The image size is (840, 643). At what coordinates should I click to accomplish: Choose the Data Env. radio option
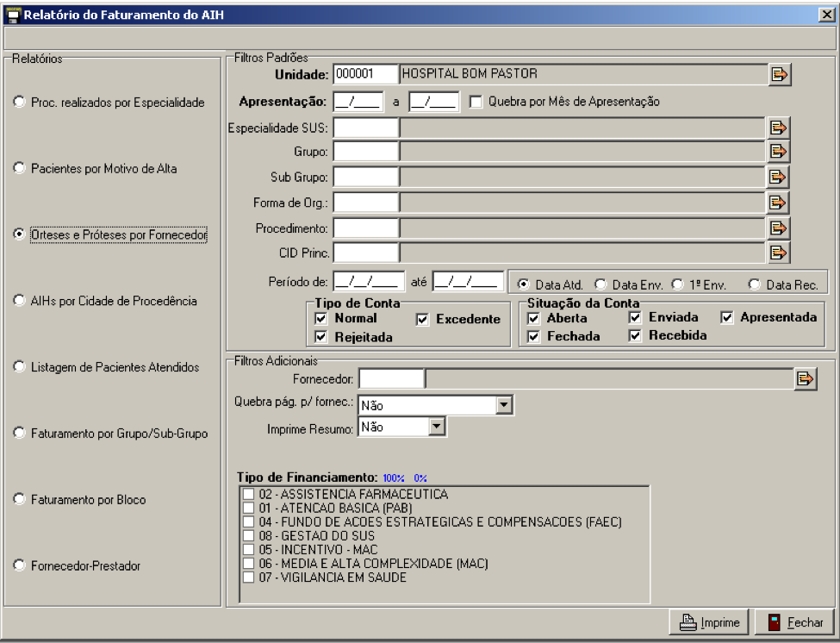pyautogui.click(x=600, y=283)
